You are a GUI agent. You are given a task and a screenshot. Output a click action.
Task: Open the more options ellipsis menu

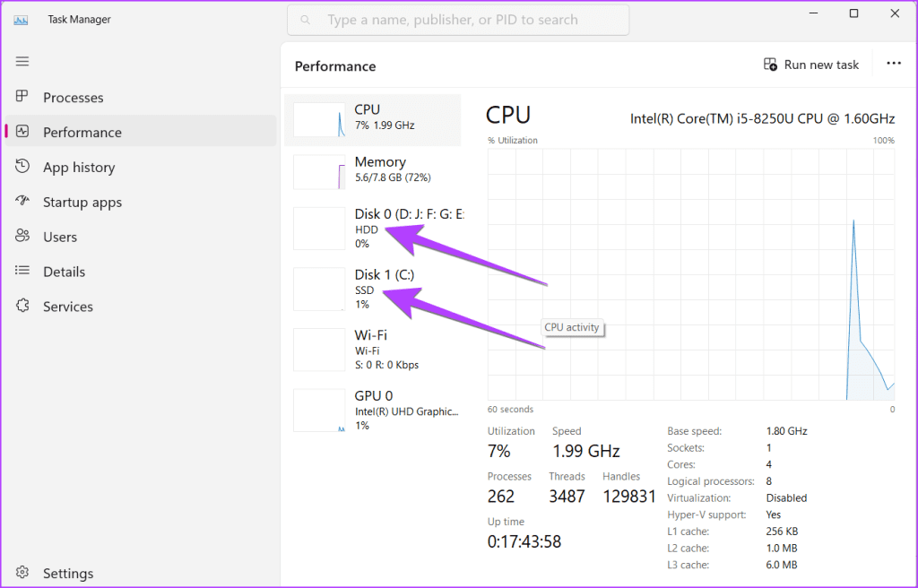pos(893,64)
